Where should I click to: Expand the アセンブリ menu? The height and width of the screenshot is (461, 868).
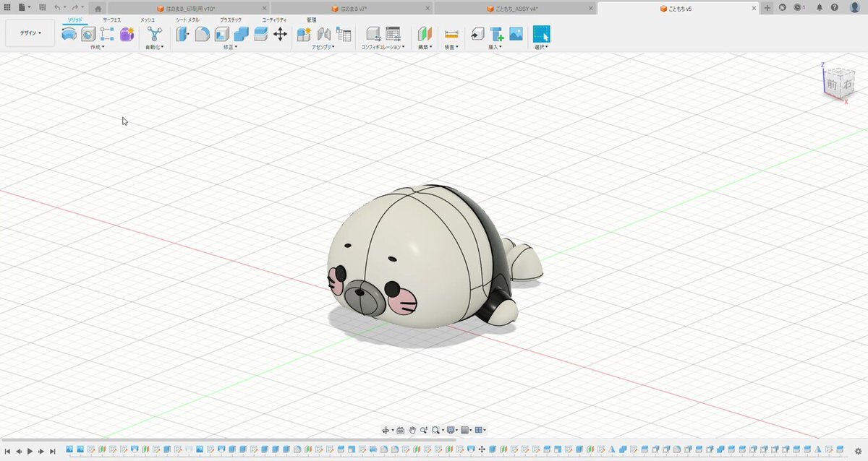pos(323,47)
